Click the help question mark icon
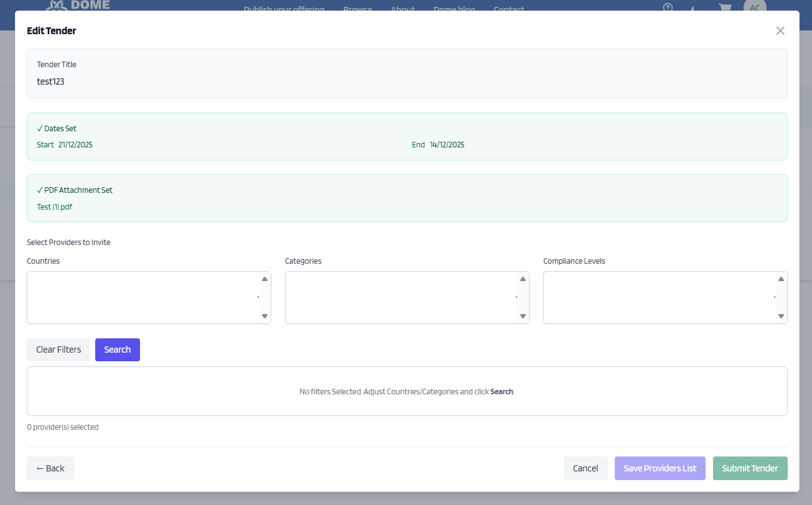 pyautogui.click(x=668, y=7)
